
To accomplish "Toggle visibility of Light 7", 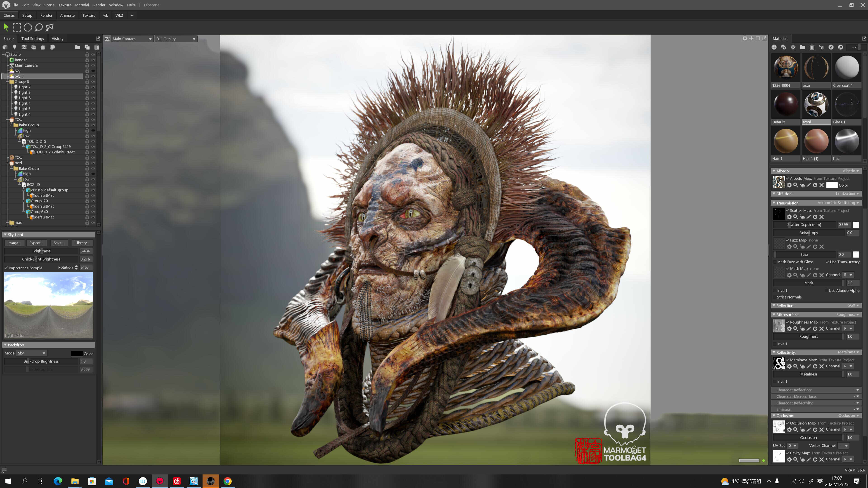I will (93, 87).
